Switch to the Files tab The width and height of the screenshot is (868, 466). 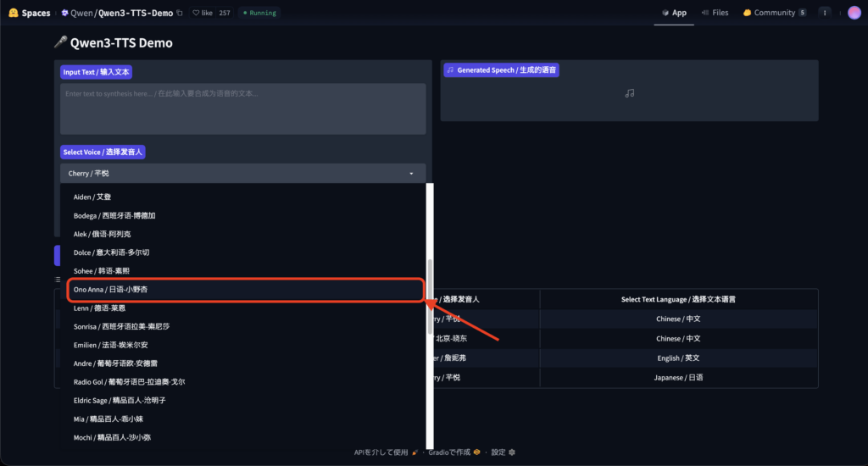(713, 13)
